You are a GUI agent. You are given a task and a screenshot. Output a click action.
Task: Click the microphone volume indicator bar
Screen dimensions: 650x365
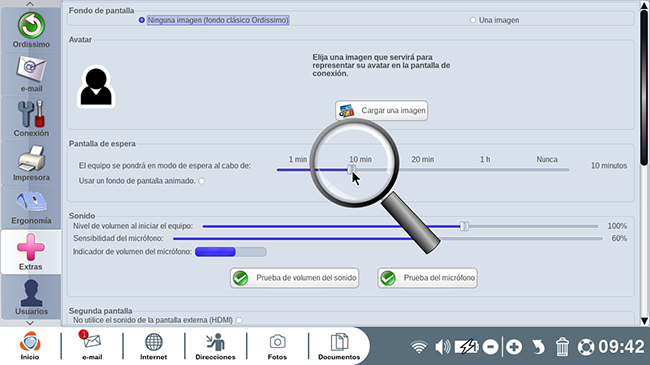tap(230, 252)
